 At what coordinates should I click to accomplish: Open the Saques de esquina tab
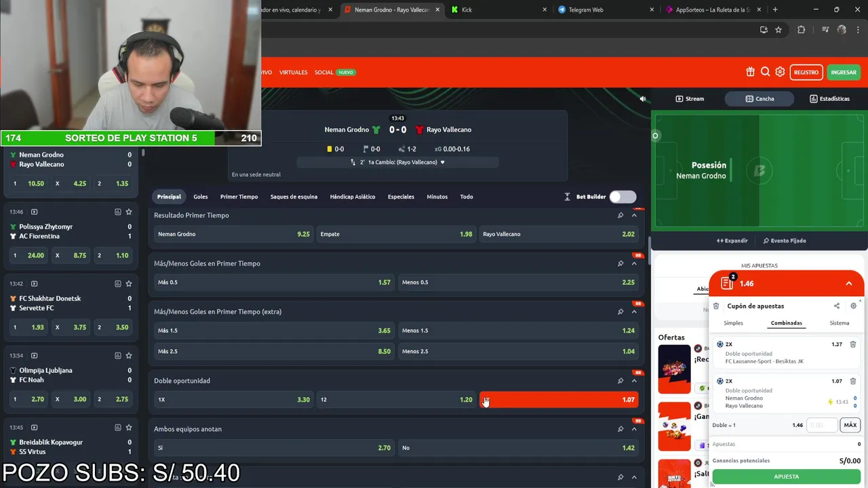(x=294, y=197)
